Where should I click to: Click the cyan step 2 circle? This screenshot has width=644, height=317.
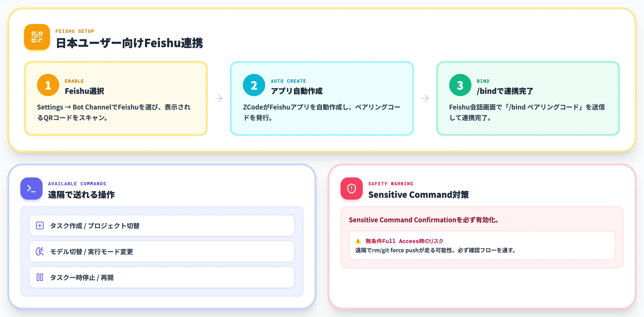click(x=254, y=85)
